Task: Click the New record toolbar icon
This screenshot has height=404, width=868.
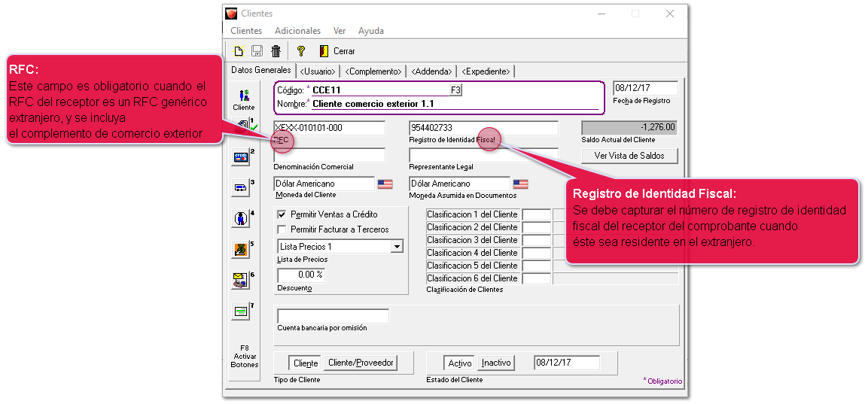Action: [x=239, y=51]
